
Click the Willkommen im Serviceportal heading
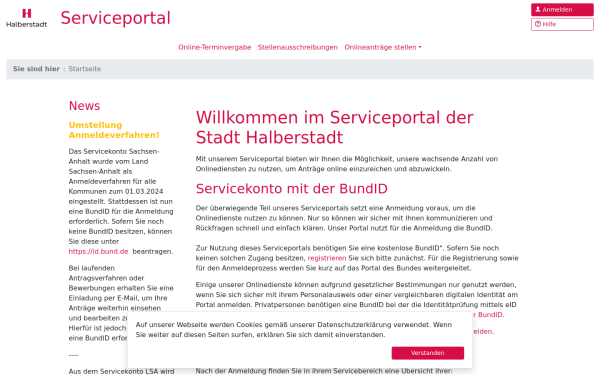tap(334, 127)
